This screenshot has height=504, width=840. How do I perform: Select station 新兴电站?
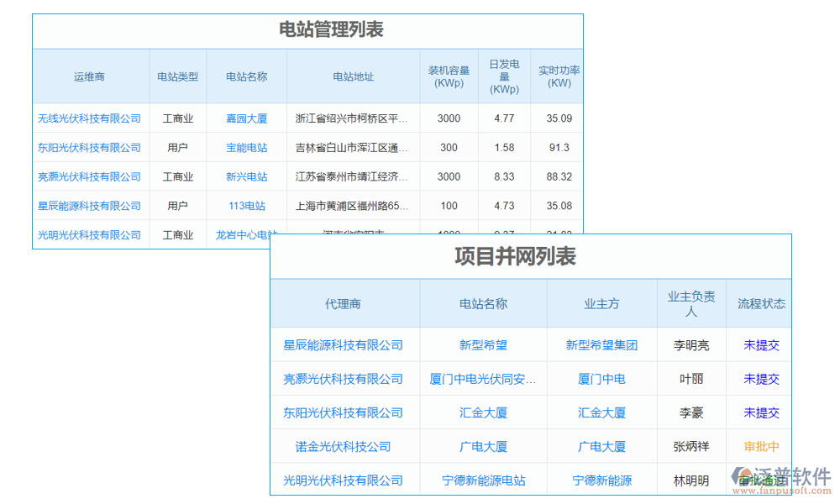click(x=247, y=176)
